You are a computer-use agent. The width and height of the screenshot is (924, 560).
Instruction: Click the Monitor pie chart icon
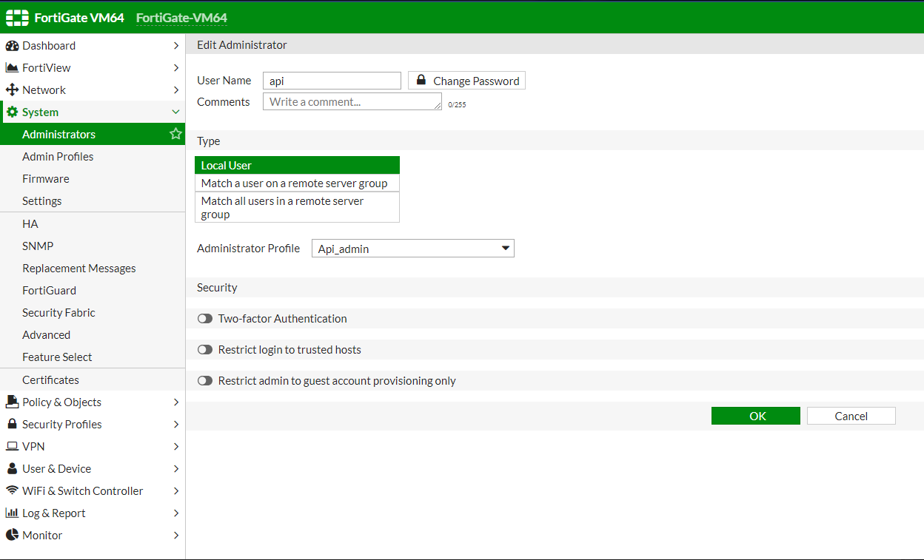(12, 535)
